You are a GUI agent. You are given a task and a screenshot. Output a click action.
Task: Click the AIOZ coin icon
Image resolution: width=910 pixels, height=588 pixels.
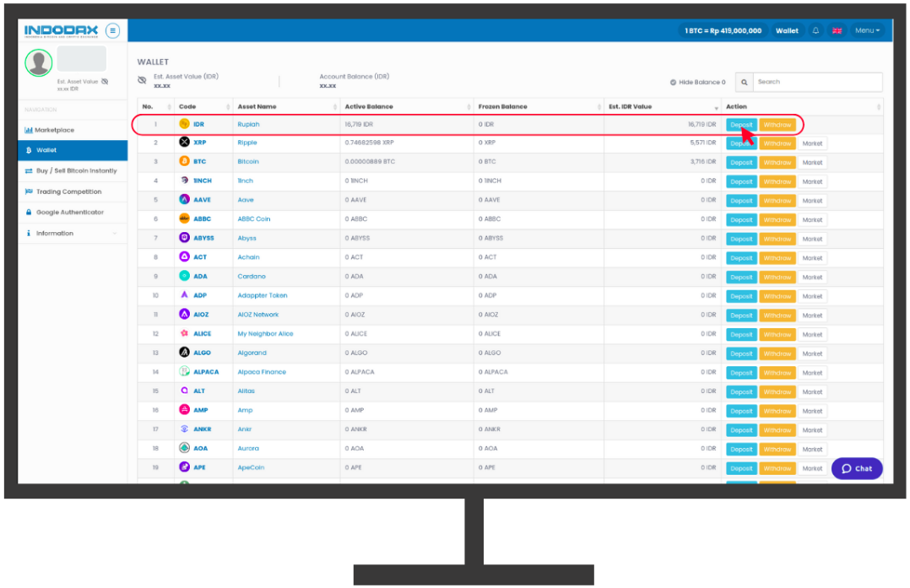point(184,315)
